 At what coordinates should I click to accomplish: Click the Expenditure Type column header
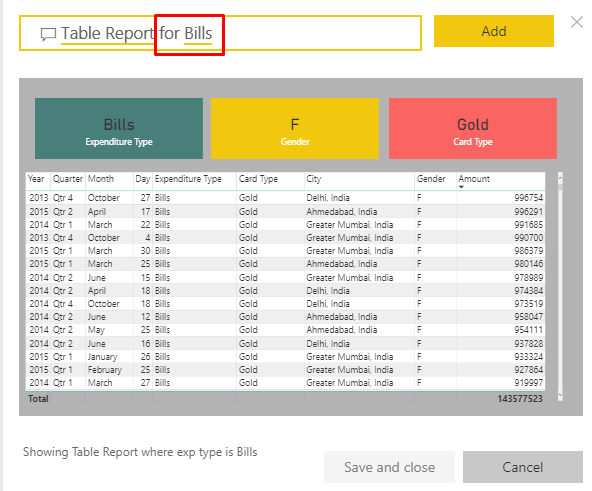[188, 179]
